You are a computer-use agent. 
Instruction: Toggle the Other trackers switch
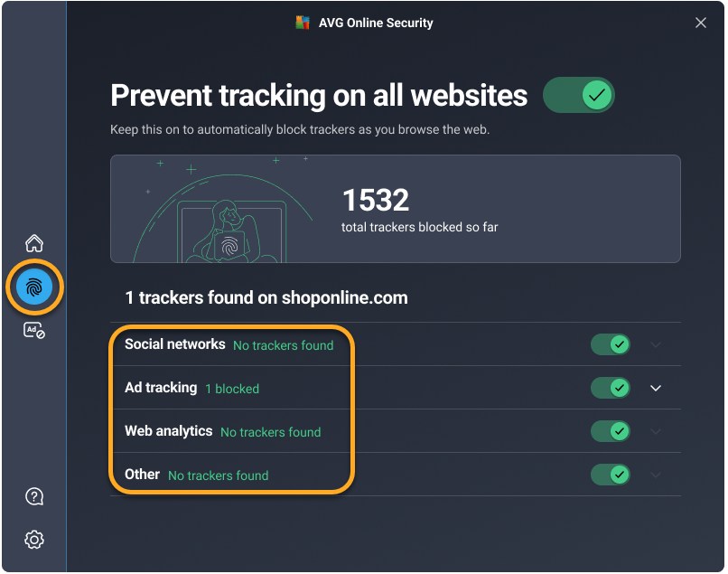[x=611, y=475]
